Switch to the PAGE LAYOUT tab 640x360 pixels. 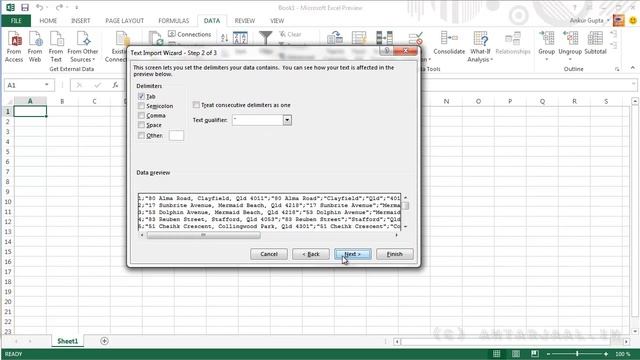[124, 20]
